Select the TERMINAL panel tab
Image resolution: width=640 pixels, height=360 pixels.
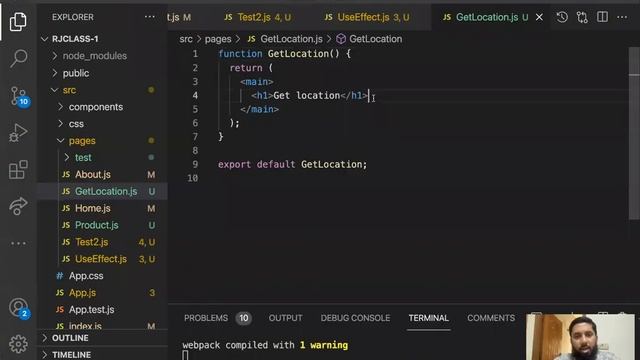(429, 318)
